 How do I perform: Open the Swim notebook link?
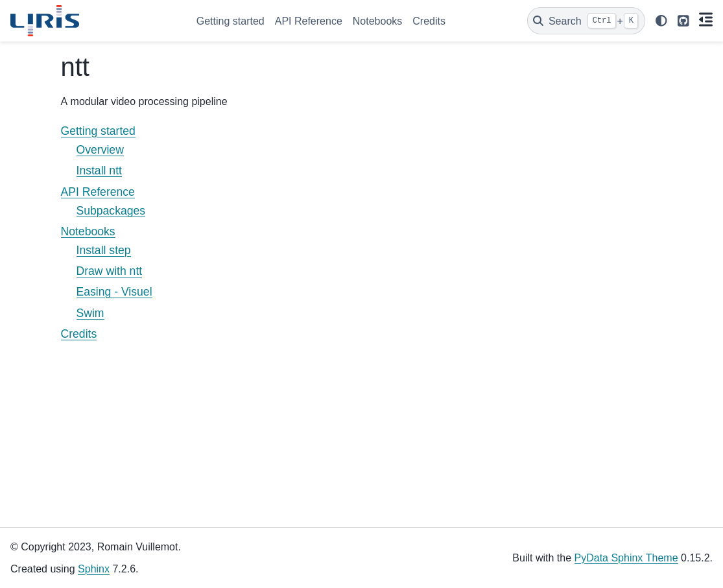coord(90,313)
